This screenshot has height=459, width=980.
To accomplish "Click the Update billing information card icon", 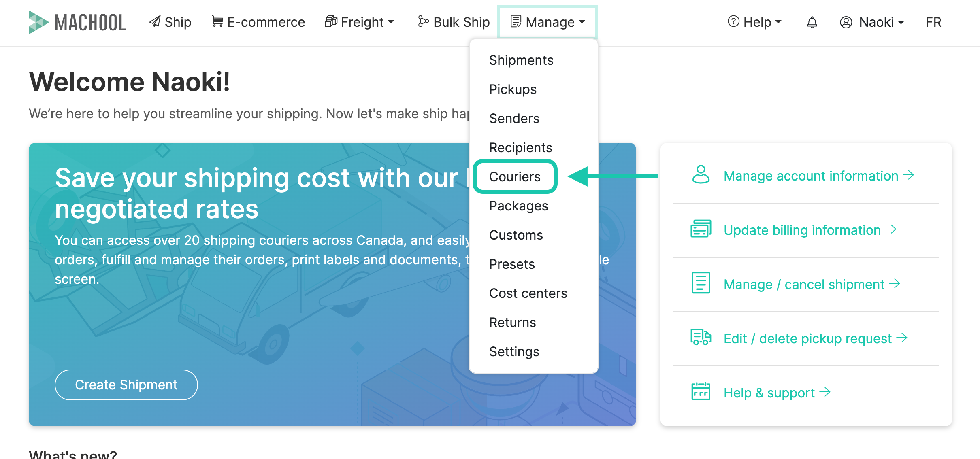I will click(x=701, y=229).
